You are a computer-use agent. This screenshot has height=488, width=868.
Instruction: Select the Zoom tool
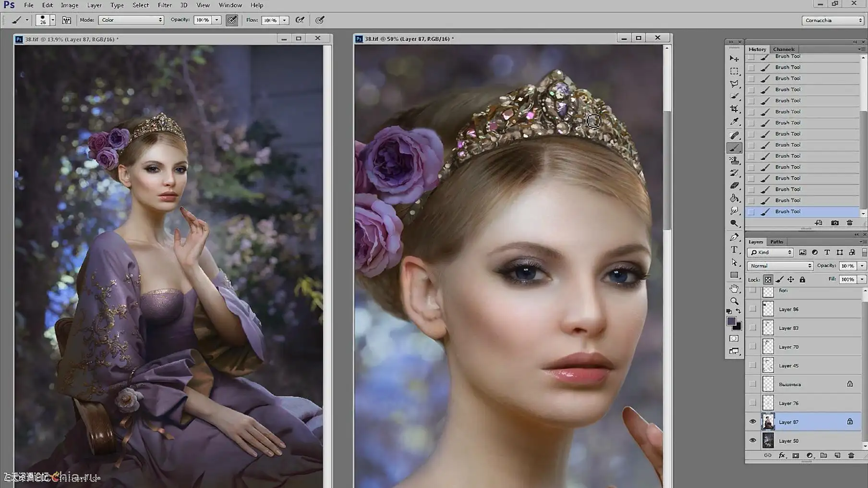734,301
